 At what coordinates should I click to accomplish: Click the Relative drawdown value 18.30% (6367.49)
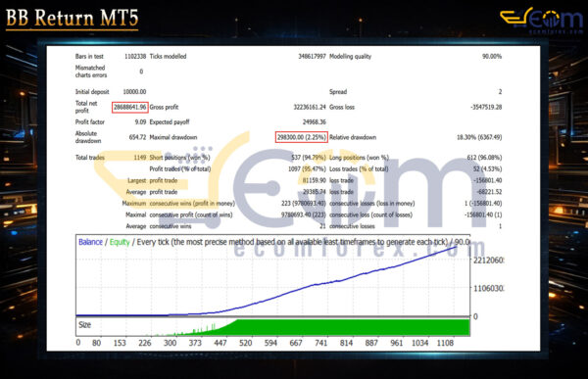(x=479, y=137)
